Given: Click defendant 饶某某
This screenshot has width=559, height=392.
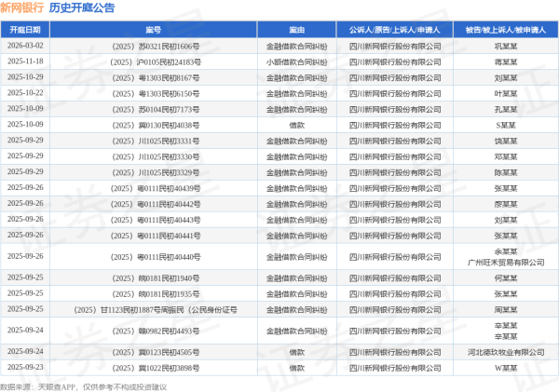Looking at the screenshot, I should 505,140.
